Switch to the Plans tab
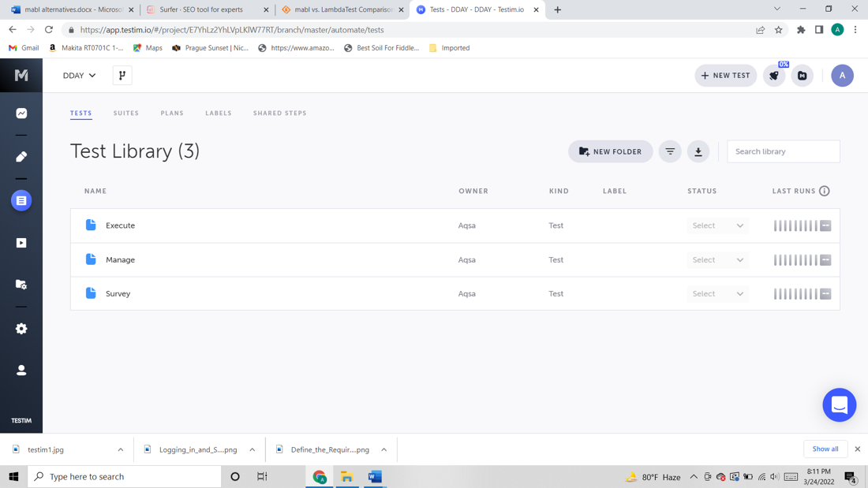 172,113
